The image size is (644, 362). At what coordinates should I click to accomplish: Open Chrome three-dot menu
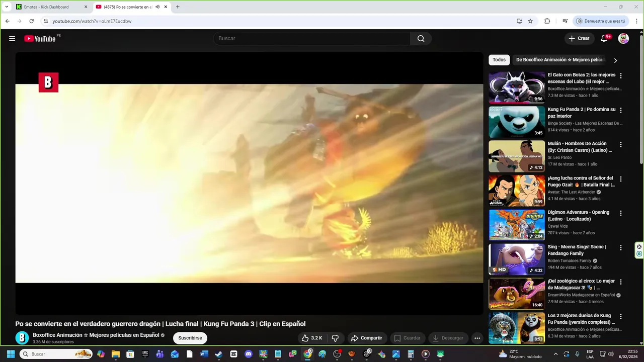(x=636, y=21)
